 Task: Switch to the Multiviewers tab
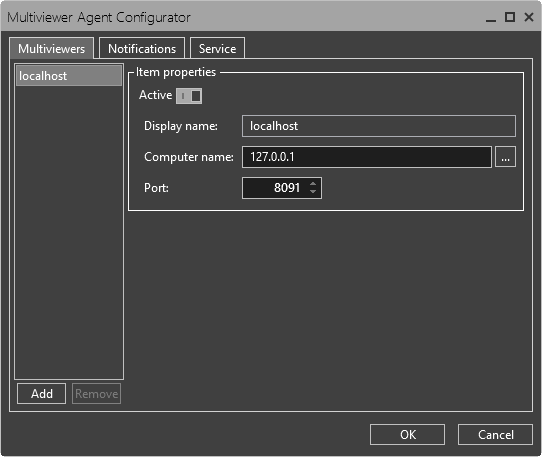(x=52, y=48)
